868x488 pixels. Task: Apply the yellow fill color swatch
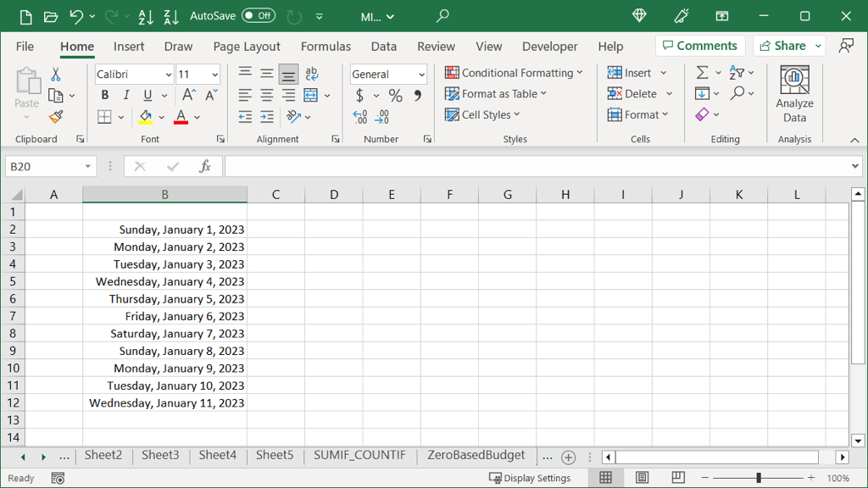(x=146, y=117)
